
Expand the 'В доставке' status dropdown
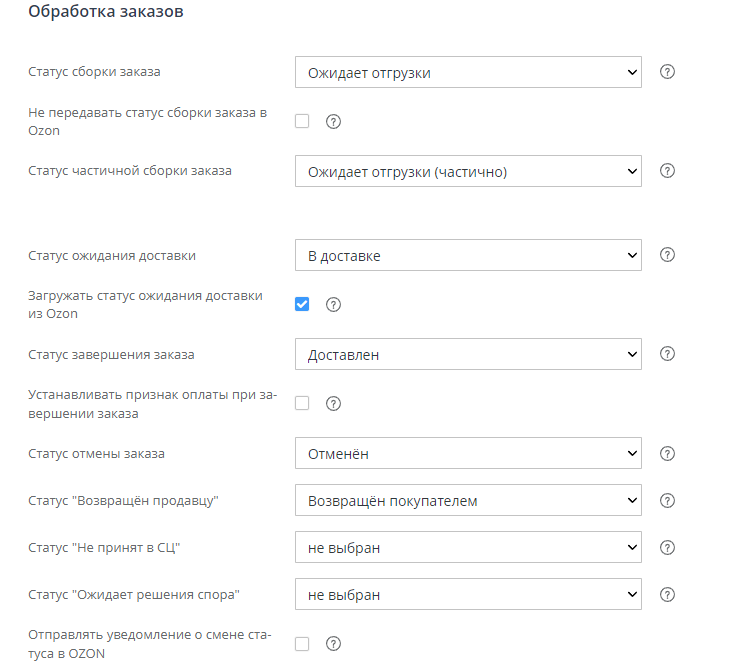point(468,256)
